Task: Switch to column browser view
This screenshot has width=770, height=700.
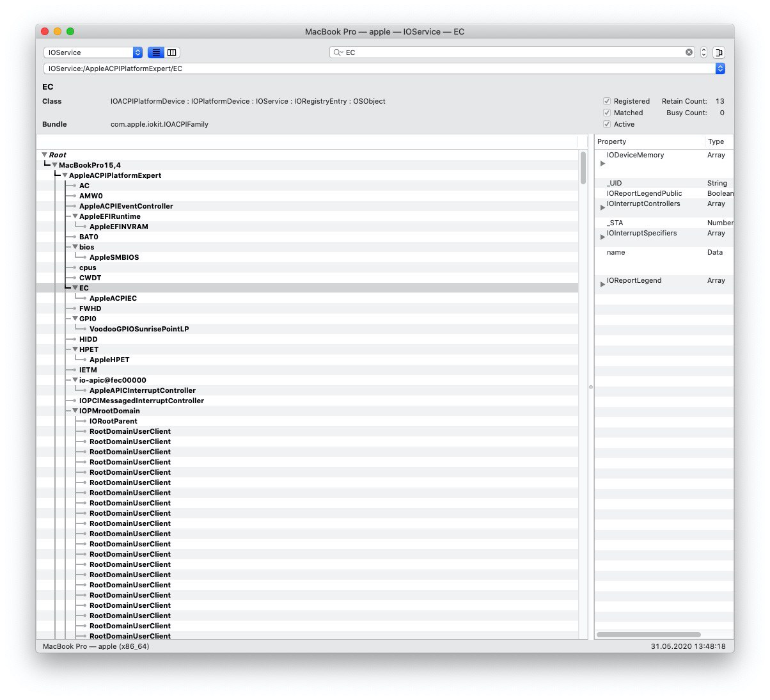Action: click(172, 52)
